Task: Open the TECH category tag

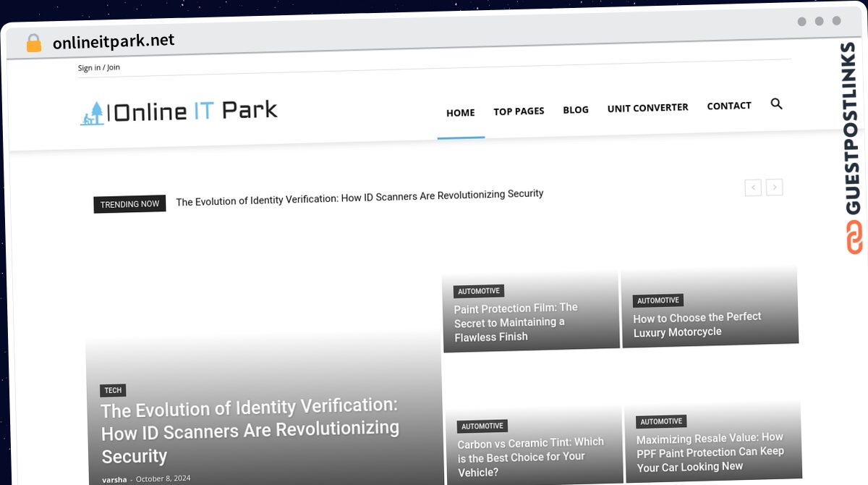Action: [x=113, y=390]
